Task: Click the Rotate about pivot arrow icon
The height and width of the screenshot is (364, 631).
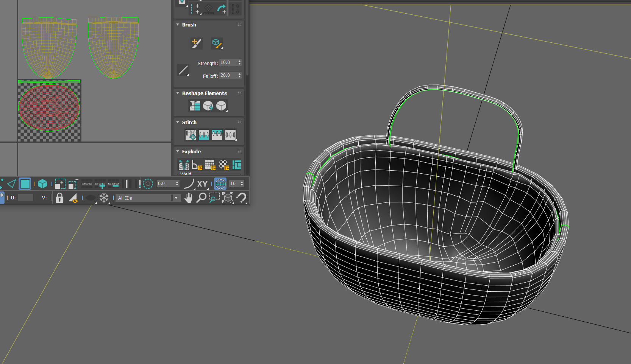Action: [222, 9]
